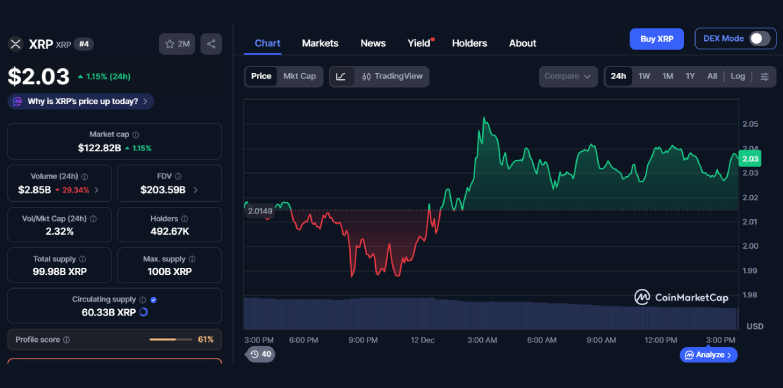This screenshot has height=388, width=783.
Task: Click the Buy XRP button
Action: (x=657, y=39)
